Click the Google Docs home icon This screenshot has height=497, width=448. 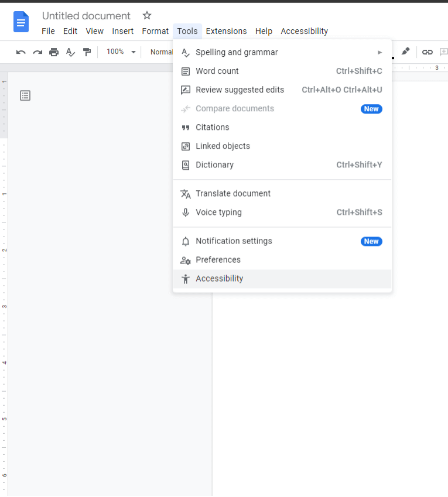tap(21, 22)
